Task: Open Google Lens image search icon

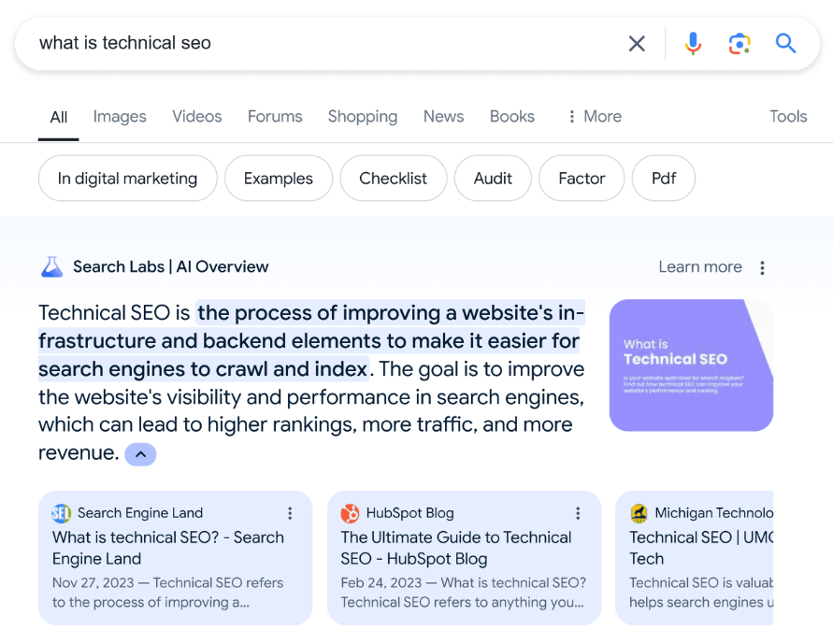Action: [739, 44]
